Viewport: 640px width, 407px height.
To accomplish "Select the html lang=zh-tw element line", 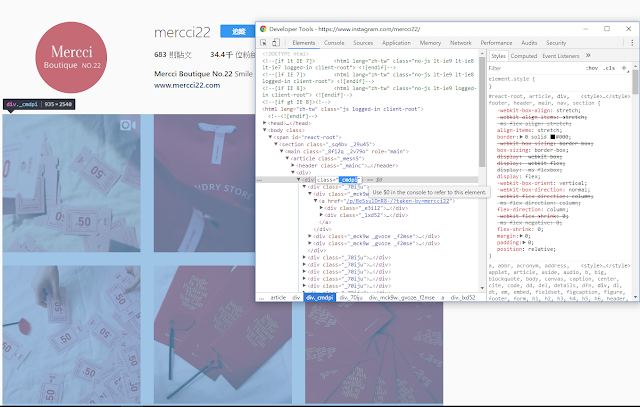I will coord(343,109).
